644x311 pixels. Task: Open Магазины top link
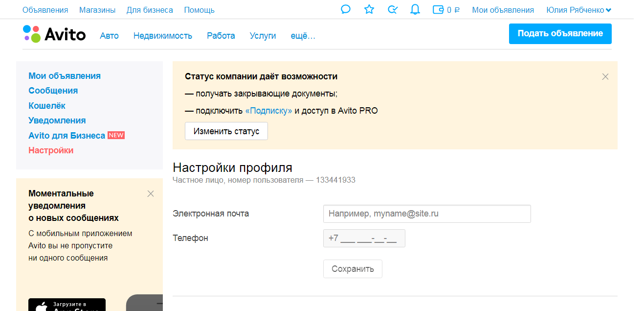(x=97, y=10)
